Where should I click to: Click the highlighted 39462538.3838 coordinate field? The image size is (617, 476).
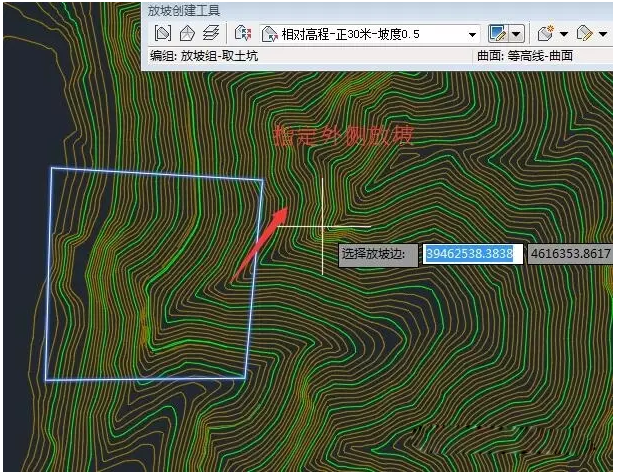click(x=469, y=254)
